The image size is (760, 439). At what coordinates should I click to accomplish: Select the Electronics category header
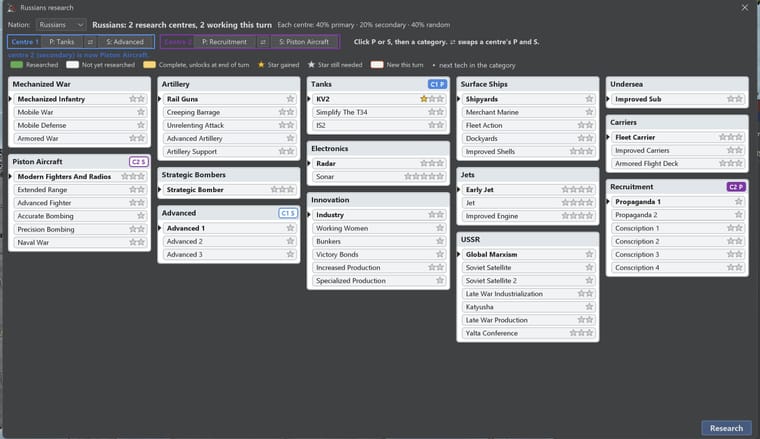(x=378, y=149)
